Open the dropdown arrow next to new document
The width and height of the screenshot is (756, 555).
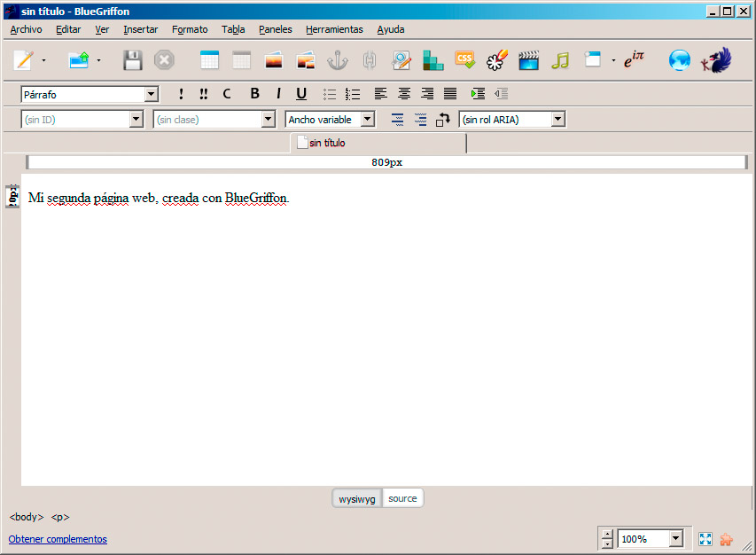44,61
